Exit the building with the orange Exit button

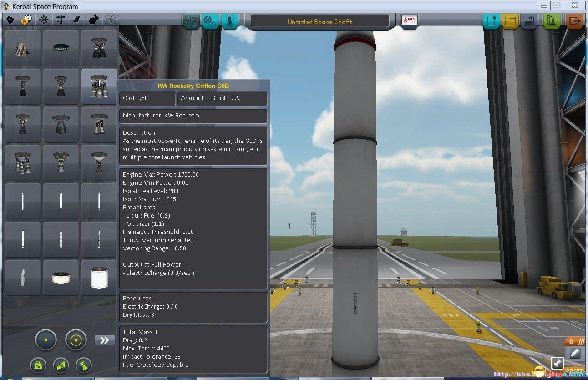(x=575, y=21)
